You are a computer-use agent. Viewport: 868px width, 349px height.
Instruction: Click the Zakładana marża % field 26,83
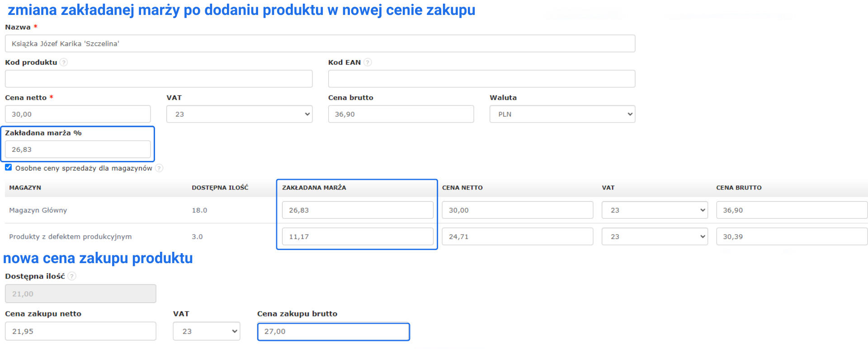coord(78,149)
